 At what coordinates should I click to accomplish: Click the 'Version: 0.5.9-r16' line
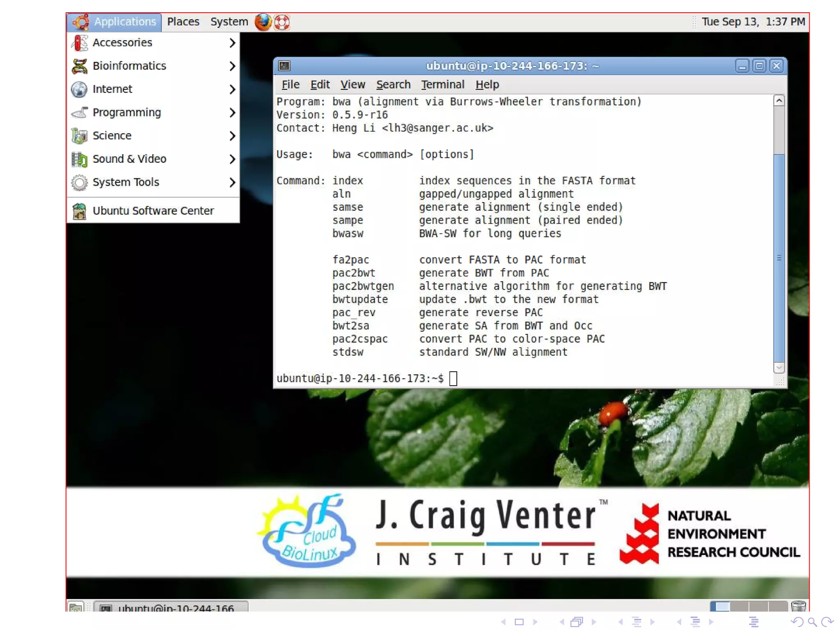332,115
